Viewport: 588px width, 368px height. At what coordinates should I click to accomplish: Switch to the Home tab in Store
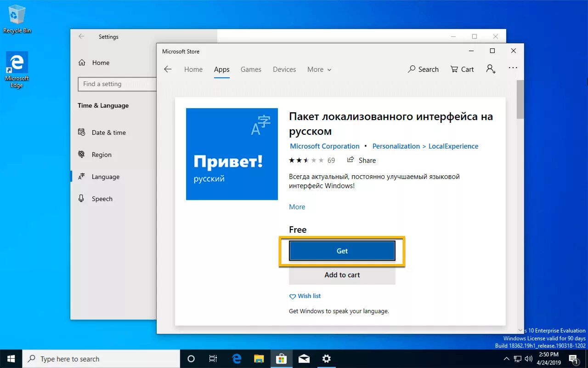point(193,69)
